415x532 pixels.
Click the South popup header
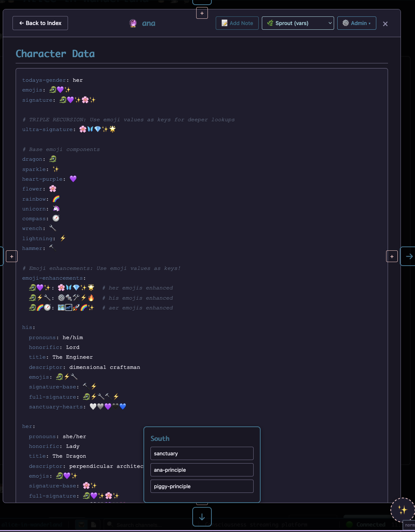pos(160,439)
